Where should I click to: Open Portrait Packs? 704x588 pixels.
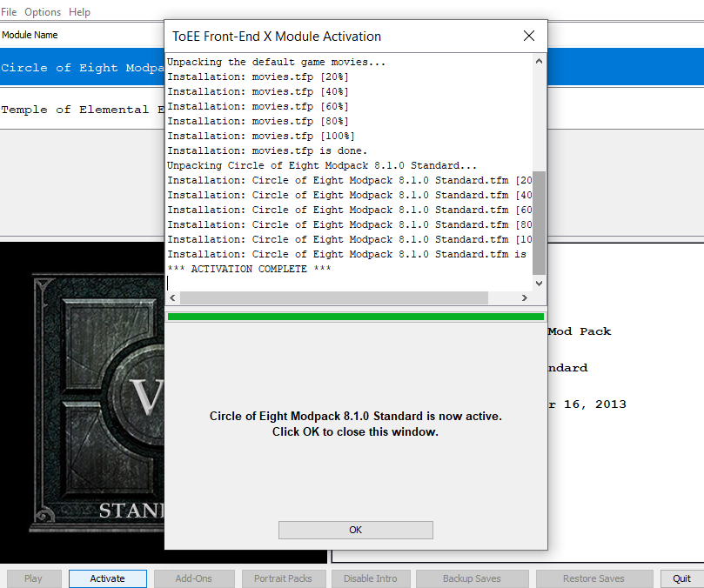pyautogui.click(x=284, y=578)
